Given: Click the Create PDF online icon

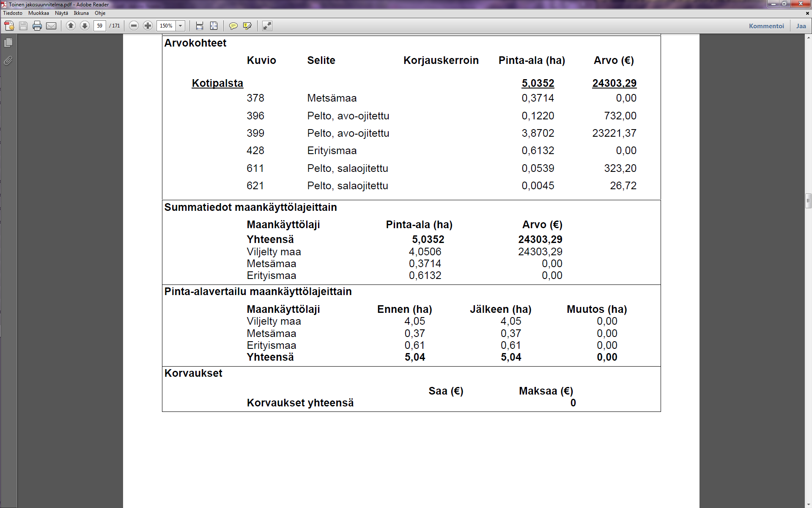Looking at the screenshot, I should [x=9, y=26].
